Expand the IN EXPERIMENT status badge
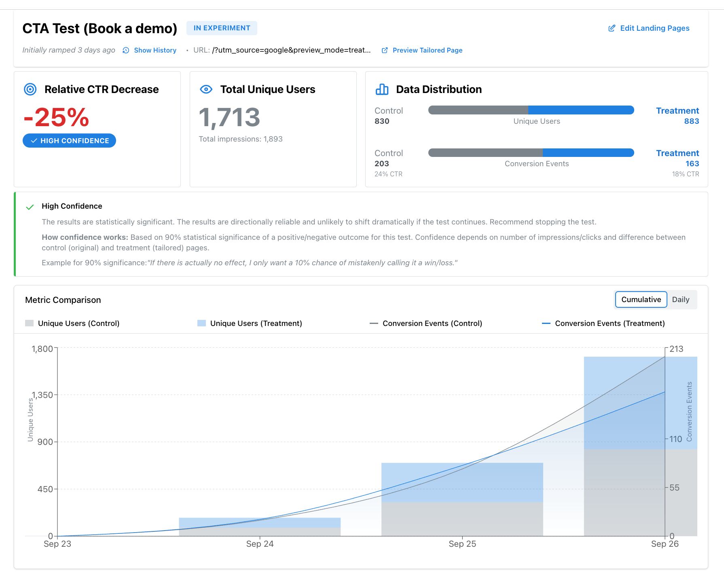 [222, 28]
